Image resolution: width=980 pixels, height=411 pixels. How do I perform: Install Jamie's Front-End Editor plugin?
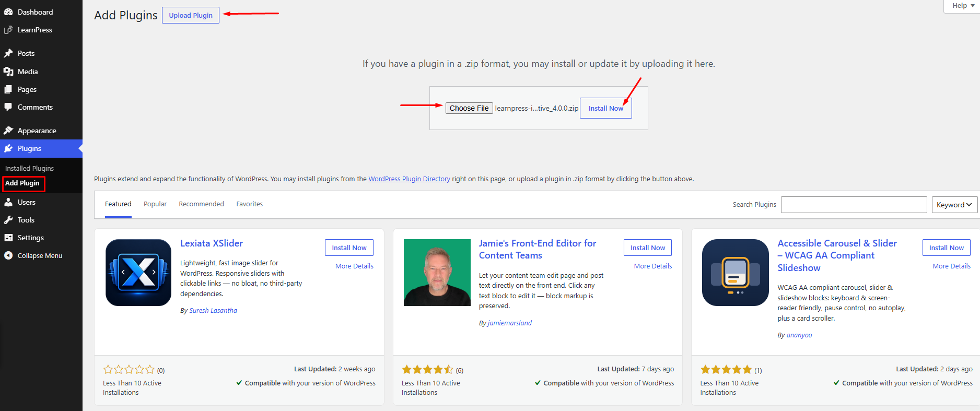click(x=648, y=248)
